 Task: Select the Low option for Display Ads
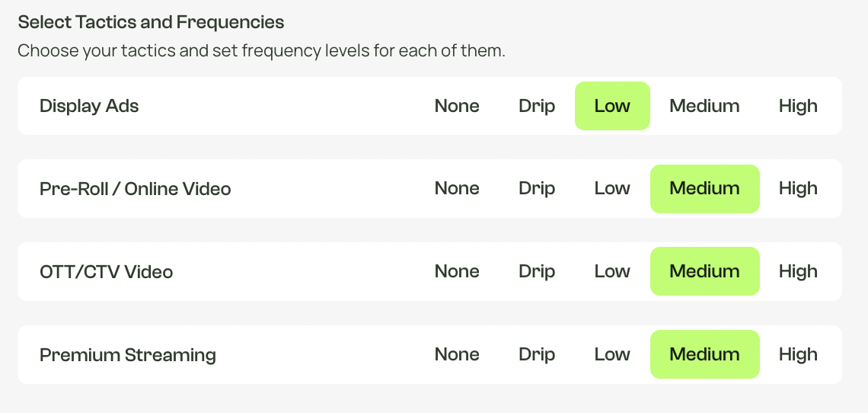pos(612,106)
